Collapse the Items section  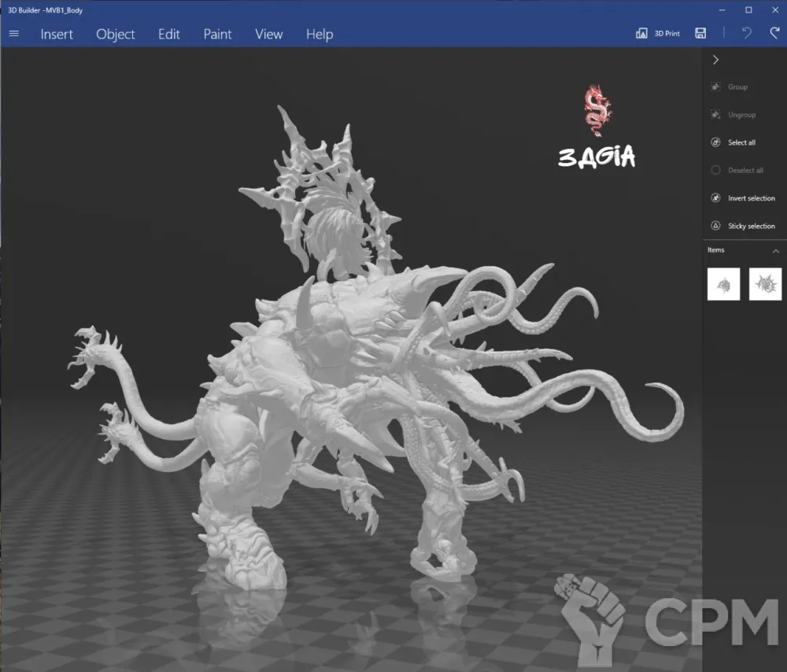coord(775,251)
